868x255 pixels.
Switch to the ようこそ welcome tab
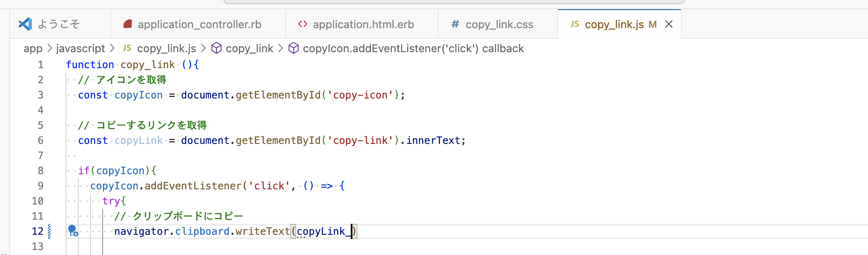click(60, 24)
